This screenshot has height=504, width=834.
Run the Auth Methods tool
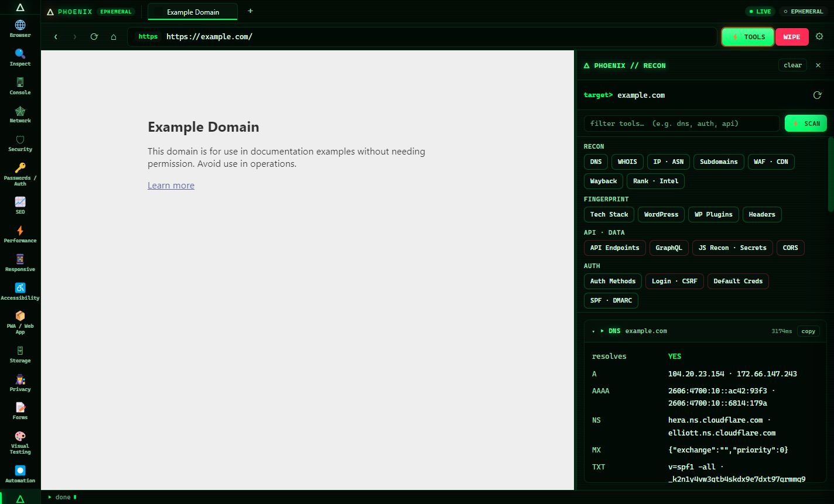pyautogui.click(x=613, y=281)
